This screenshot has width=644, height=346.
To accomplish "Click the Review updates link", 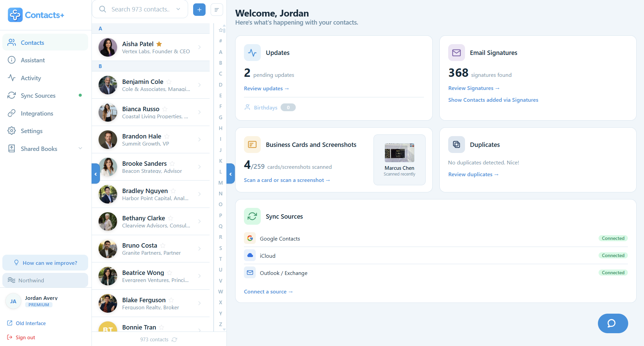I will [266, 88].
